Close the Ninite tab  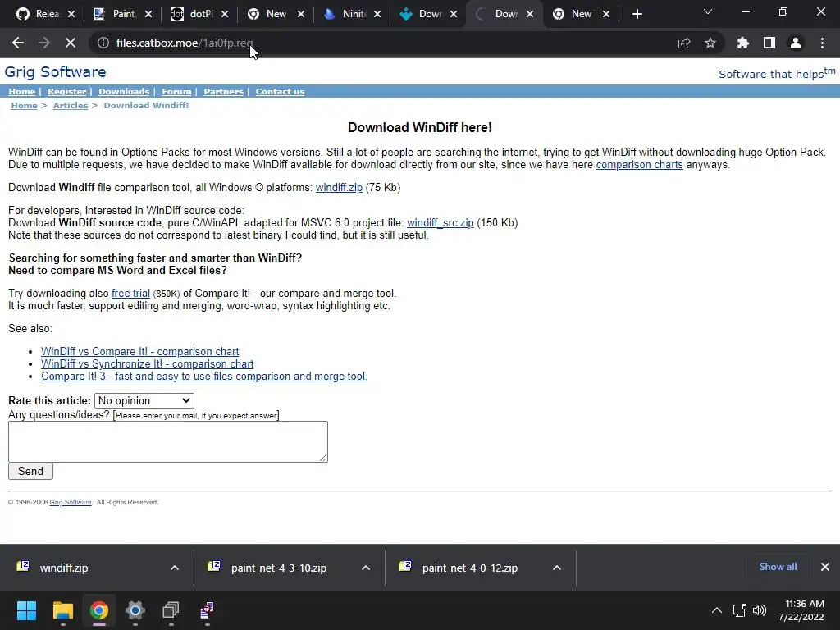click(x=377, y=14)
